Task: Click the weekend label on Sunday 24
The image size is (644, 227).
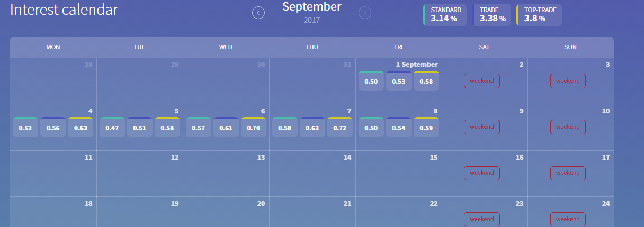Action: [568, 219]
